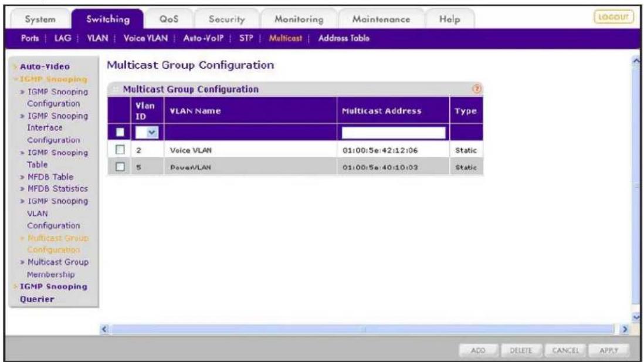Click the vertical scrollbar down arrow
Image resolution: width=644 pixels, height=362 pixels.
pos(636,317)
